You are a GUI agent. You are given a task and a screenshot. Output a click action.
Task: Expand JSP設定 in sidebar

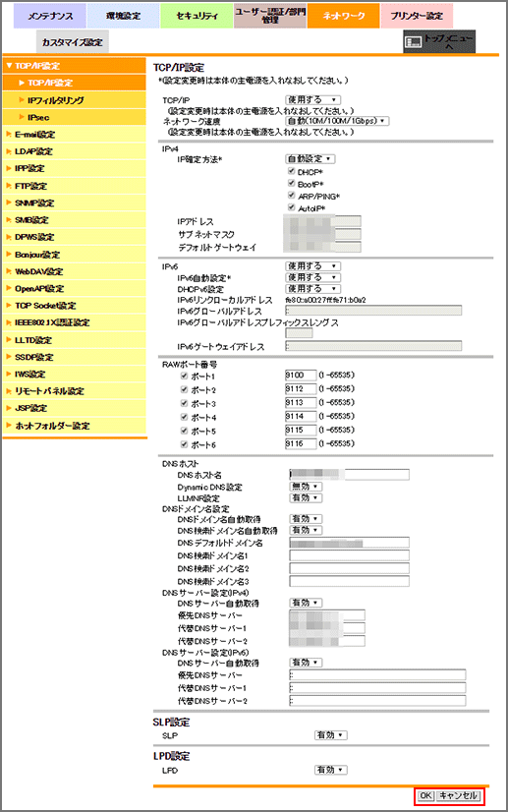[x=75, y=408]
